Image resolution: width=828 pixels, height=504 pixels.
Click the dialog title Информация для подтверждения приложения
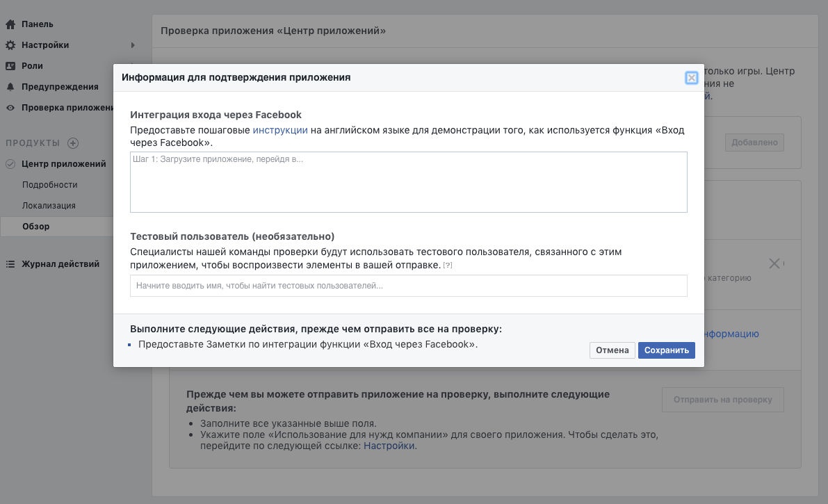point(236,78)
